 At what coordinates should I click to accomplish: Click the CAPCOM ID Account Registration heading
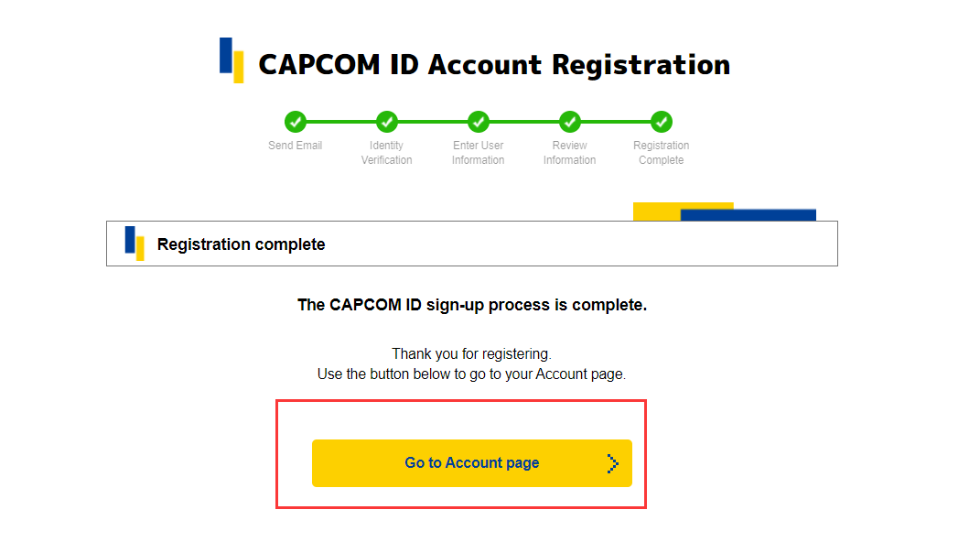(494, 64)
